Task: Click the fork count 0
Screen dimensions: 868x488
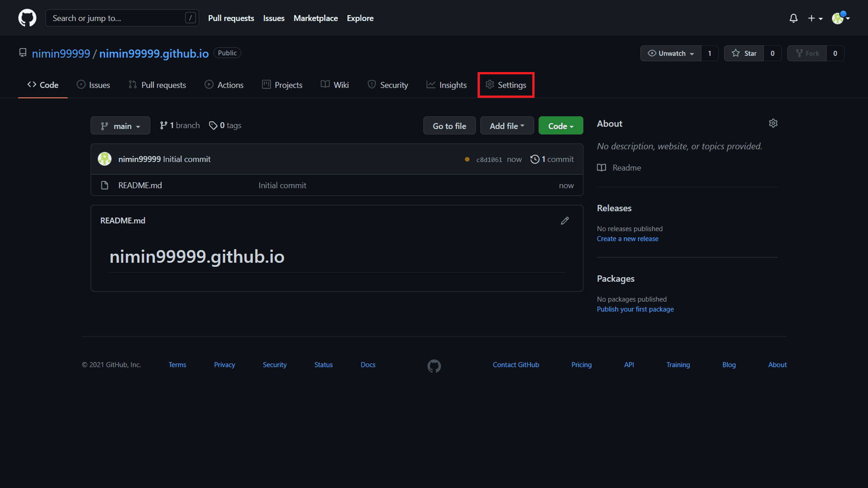Action: point(835,53)
